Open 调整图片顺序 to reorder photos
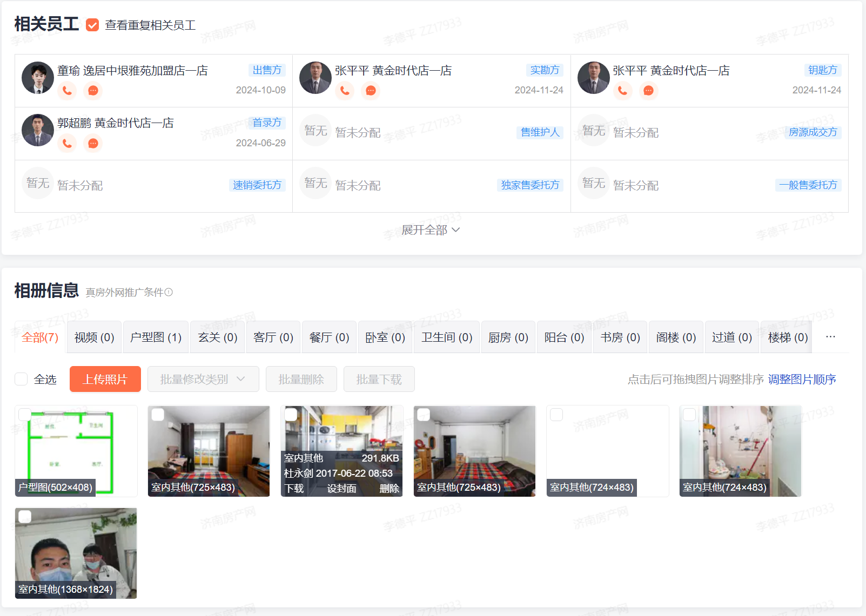The image size is (866, 616). click(x=801, y=380)
